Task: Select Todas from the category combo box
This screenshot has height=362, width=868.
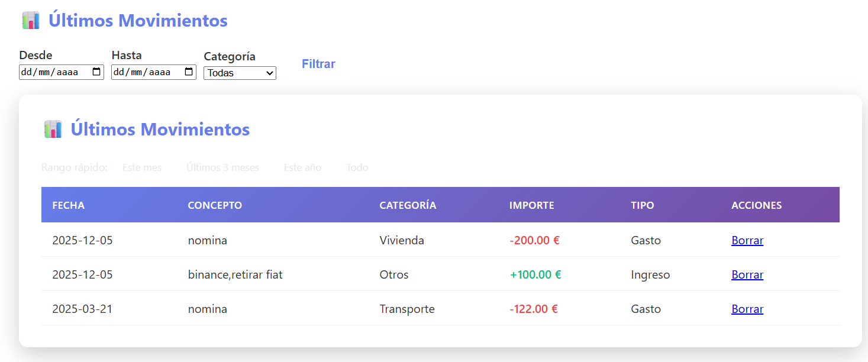Action: pyautogui.click(x=240, y=73)
